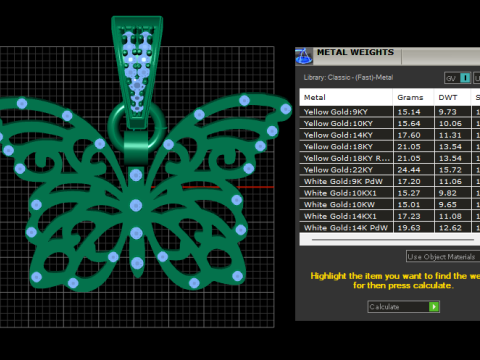
Task: Select the White Gold:14K PdW row
Action: click(390, 228)
